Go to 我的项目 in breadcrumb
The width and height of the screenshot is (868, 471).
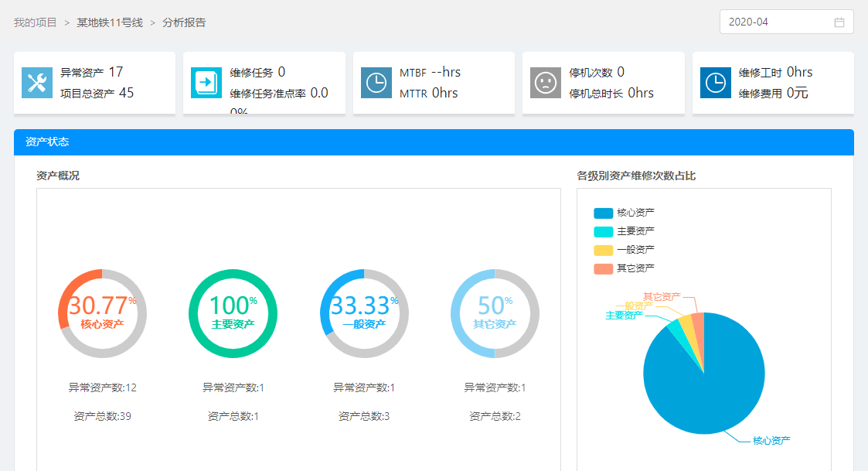click(x=36, y=22)
